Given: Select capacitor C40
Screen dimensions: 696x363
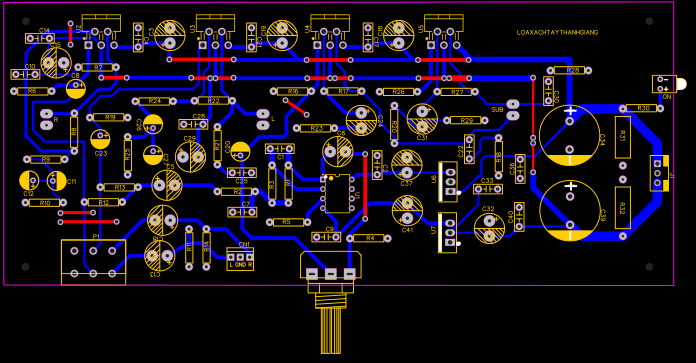Looking at the screenshot, I should tap(519, 217).
